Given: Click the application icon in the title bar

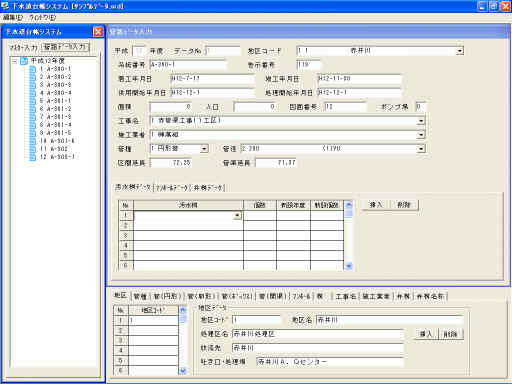Looking at the screenshot, I should point(5,6).
